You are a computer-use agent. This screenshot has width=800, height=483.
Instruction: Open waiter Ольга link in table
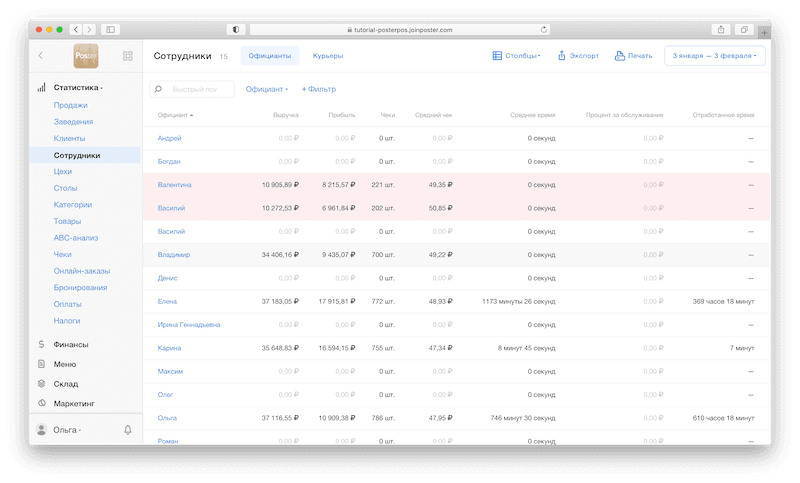pyautogui.click(x=167, y=418)
